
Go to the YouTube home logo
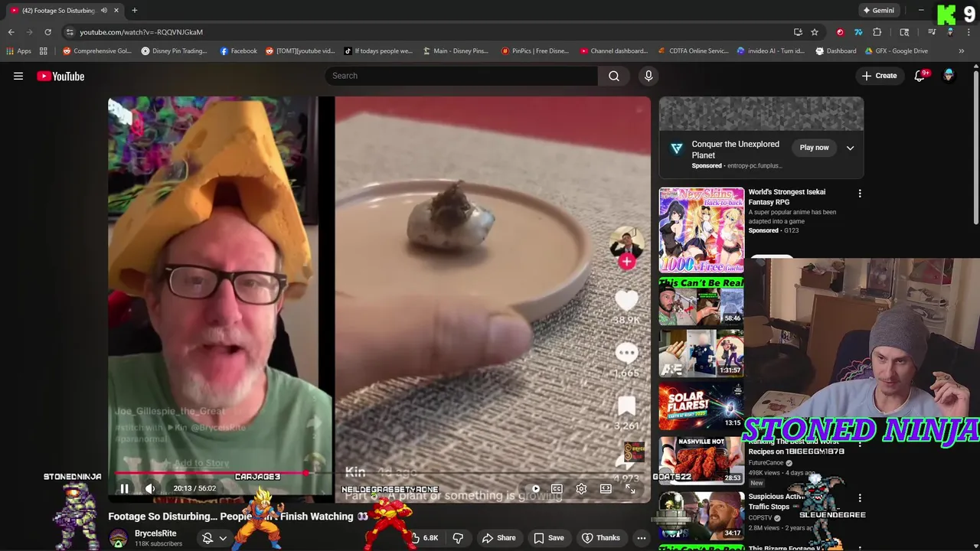pos(60,76)
